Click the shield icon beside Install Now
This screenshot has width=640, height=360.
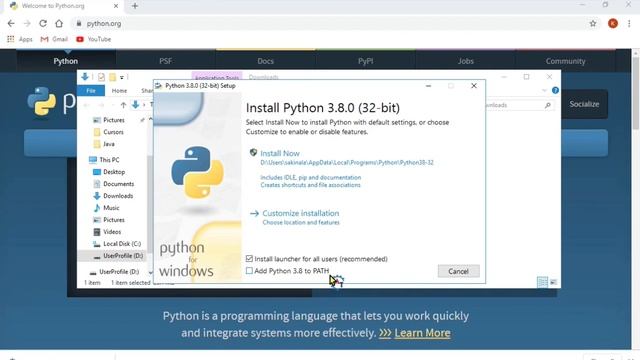coord(253,153)
